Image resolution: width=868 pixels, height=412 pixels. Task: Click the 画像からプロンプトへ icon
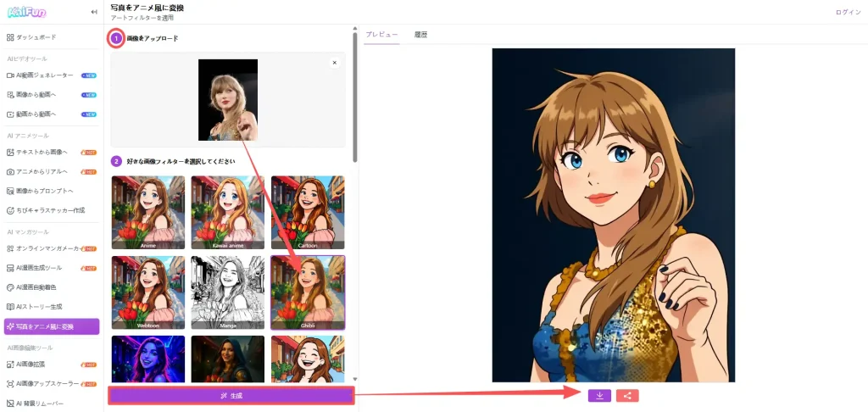point(10,191)
